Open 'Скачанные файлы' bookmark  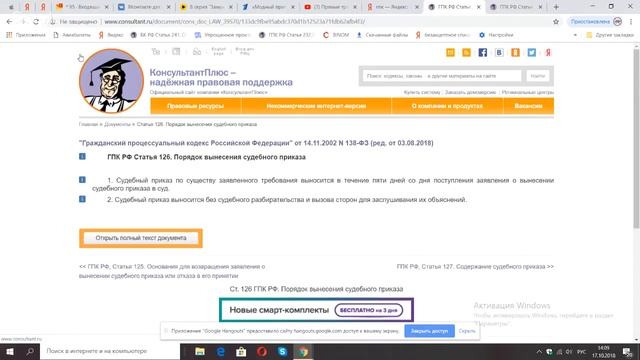click(x=382, y=35)
